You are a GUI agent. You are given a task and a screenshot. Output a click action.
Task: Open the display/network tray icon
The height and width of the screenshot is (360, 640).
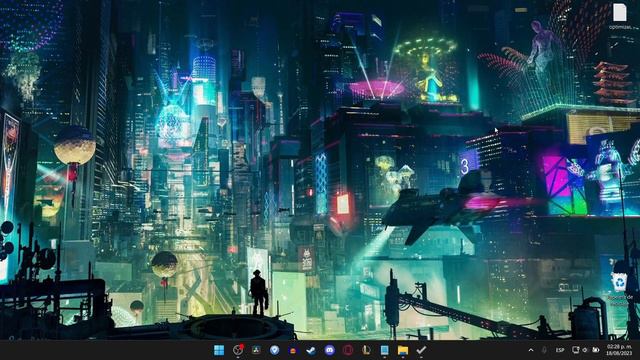pos(576,350)
